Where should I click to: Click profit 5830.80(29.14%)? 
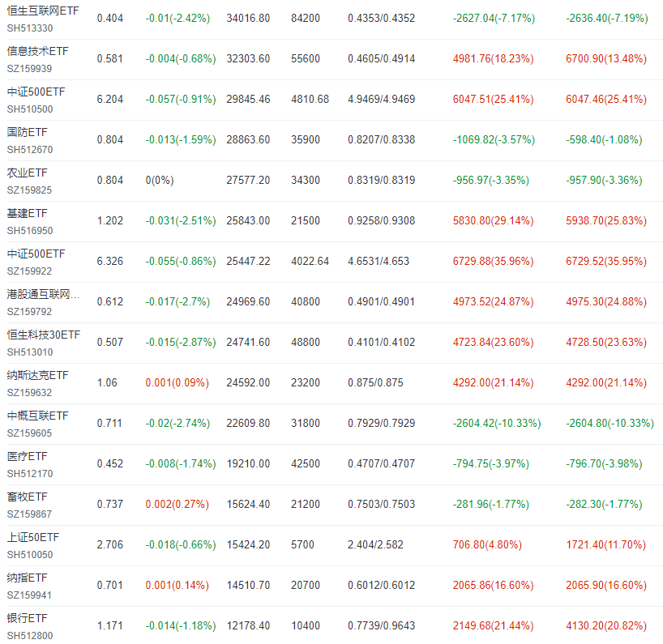(494, 222)
